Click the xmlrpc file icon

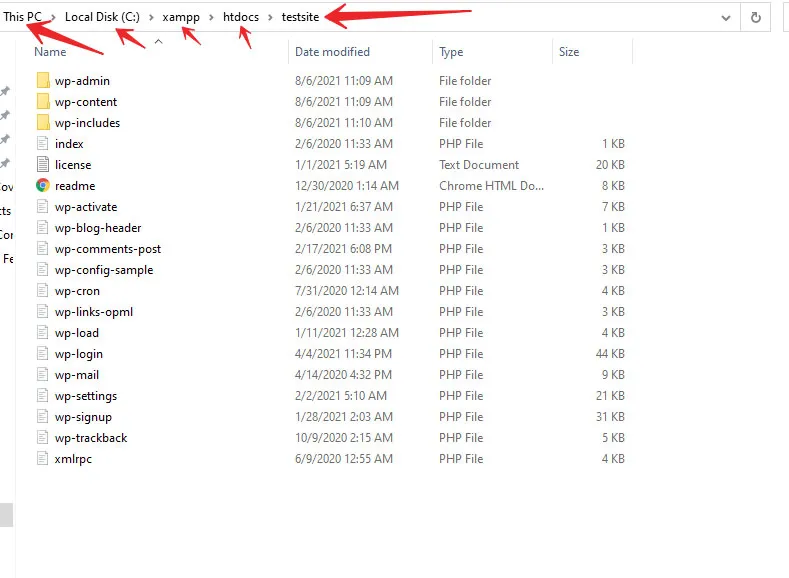43,458
